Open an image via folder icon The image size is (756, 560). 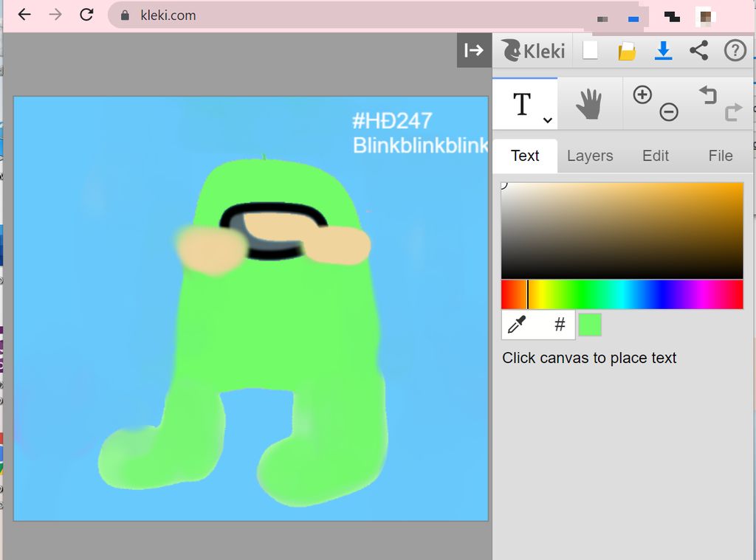pyautogui.click(x=627, y=51)
